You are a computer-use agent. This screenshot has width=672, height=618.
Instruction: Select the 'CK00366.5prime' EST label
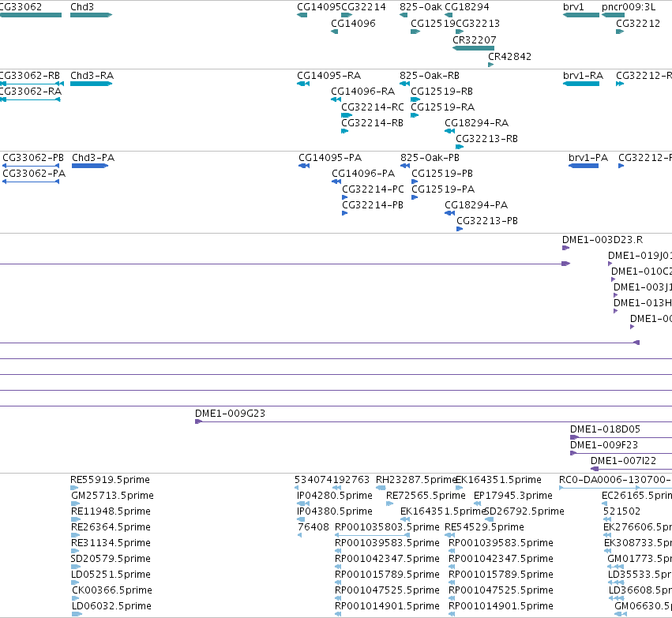(x=112, y=591)
